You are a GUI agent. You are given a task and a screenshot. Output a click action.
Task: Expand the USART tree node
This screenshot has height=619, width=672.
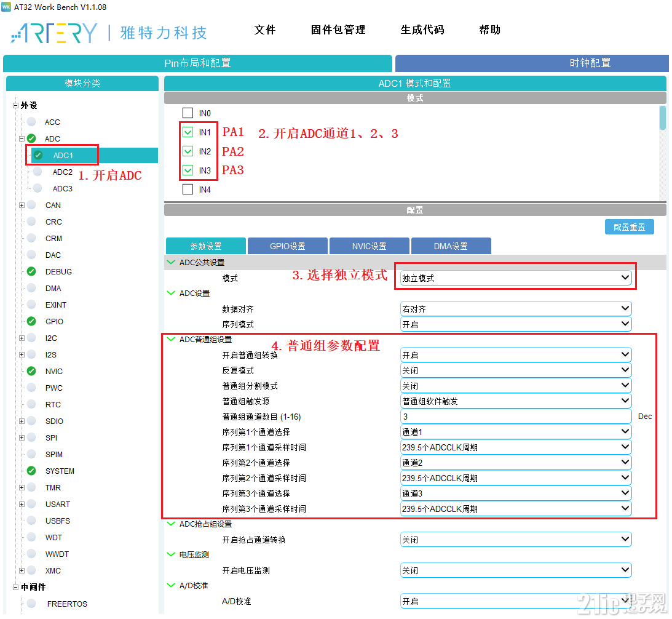tap(22, 504)
